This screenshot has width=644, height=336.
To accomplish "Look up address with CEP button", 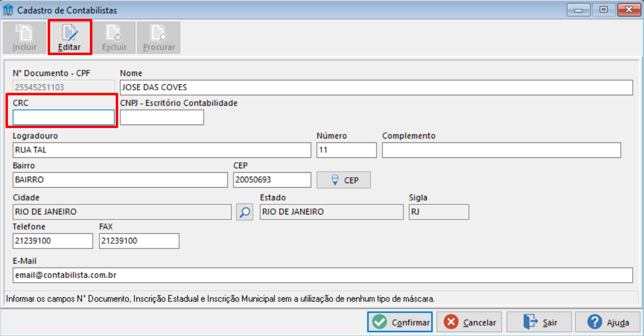I will point(344,180).
